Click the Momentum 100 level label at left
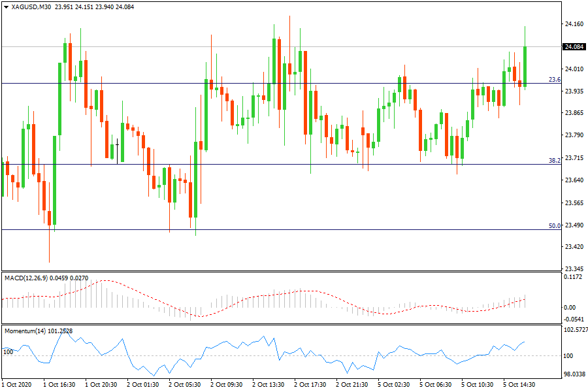 pyautogui.click(x=8, y=352)
